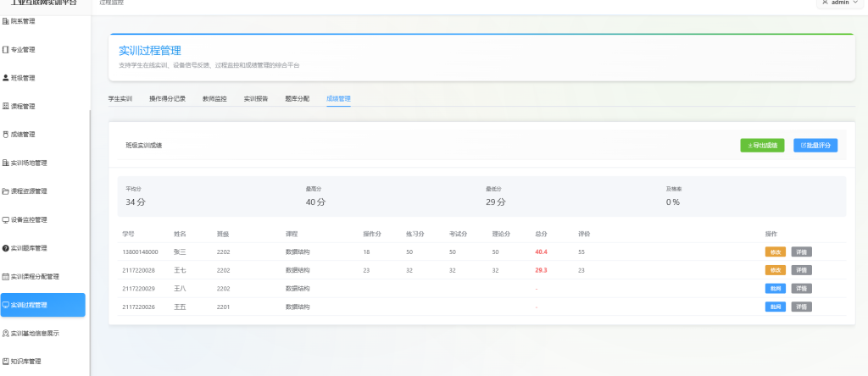Screen dimensions: 868x376
Task: Open 院系管理 in the sidebar
Action: pos(24,21)
